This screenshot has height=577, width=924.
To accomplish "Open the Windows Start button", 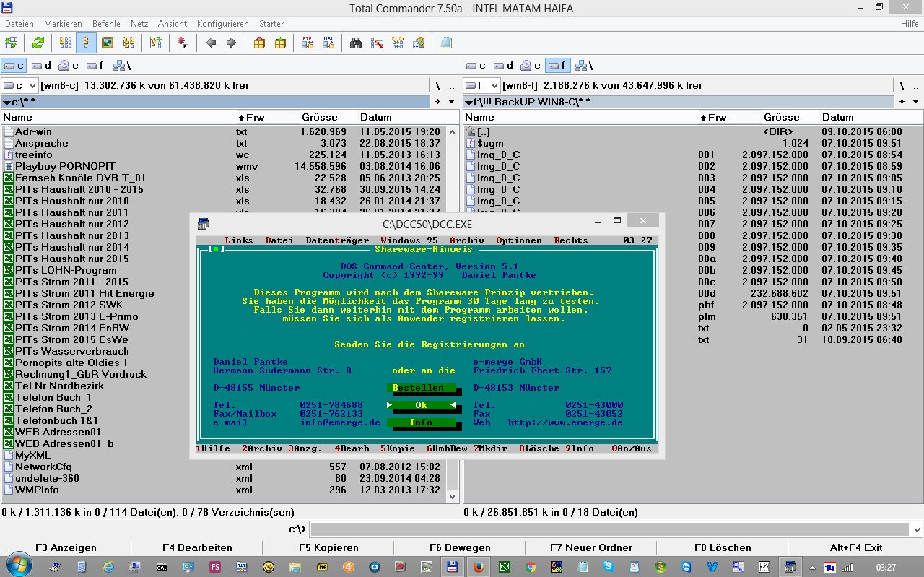I will click(17, 566).
